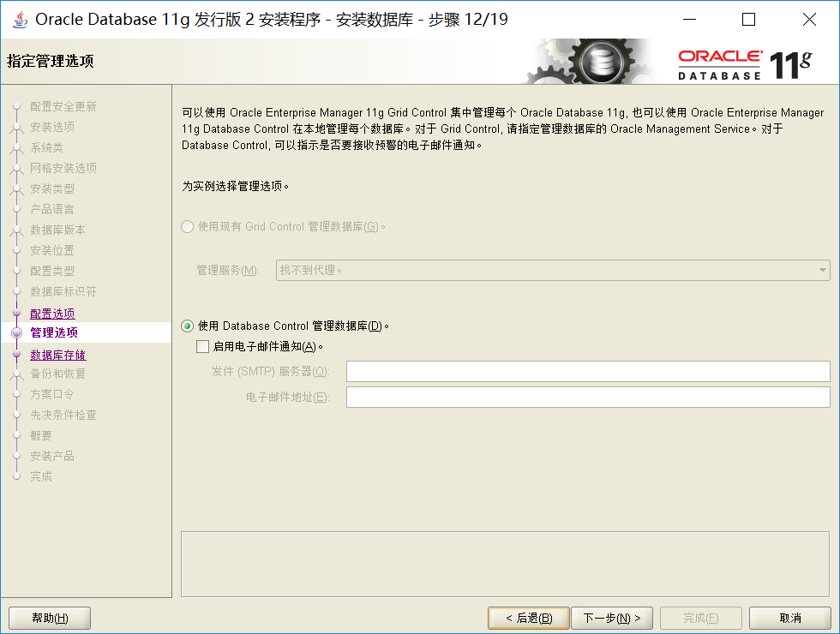Click the 配置安全更新 step in sidebar
This screenshot has width=840, height=634.
[63, 106]
